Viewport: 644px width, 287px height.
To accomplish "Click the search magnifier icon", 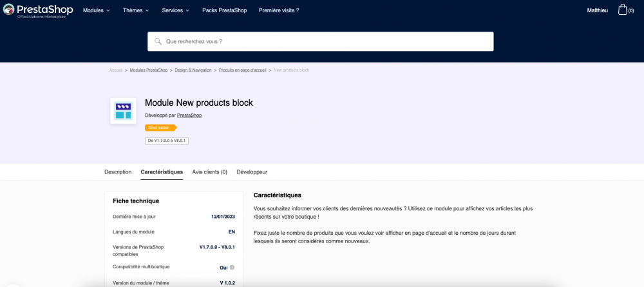I will pyautogui.click(x=158, y=41).
